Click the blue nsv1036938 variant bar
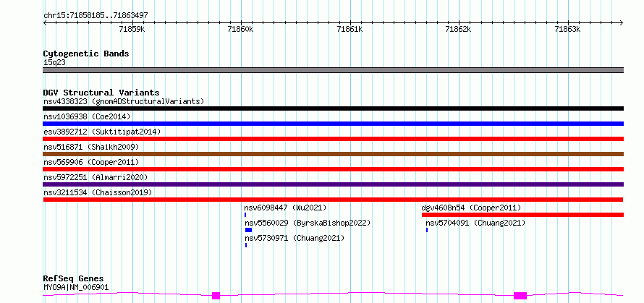This screenshot has width=644, height=303. pos(333,124)
